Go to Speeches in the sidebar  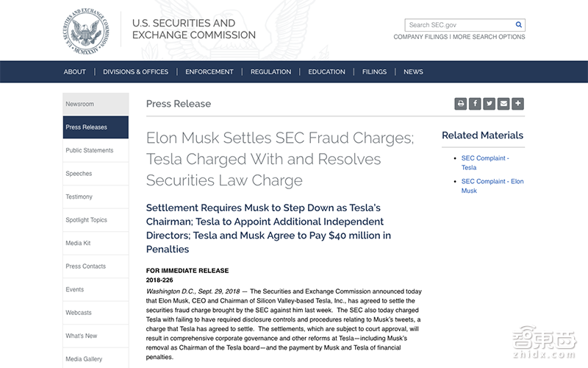tap(79, 174)
